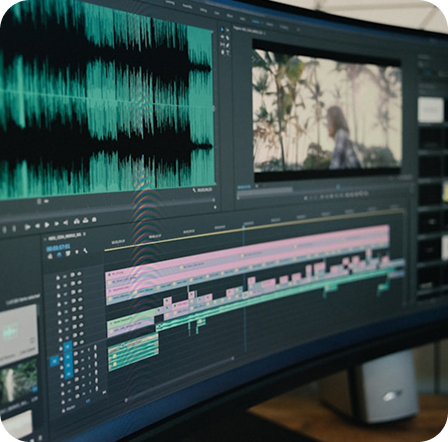Click Drag Video Only icon below waveform
This screenshot has height=442, width=448.
pyautogui.click(x=39, y=201)
